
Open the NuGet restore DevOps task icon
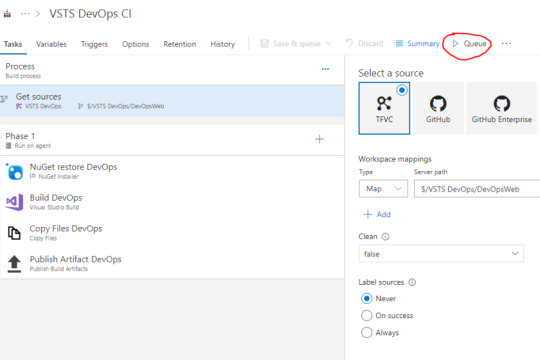point(14,172)
